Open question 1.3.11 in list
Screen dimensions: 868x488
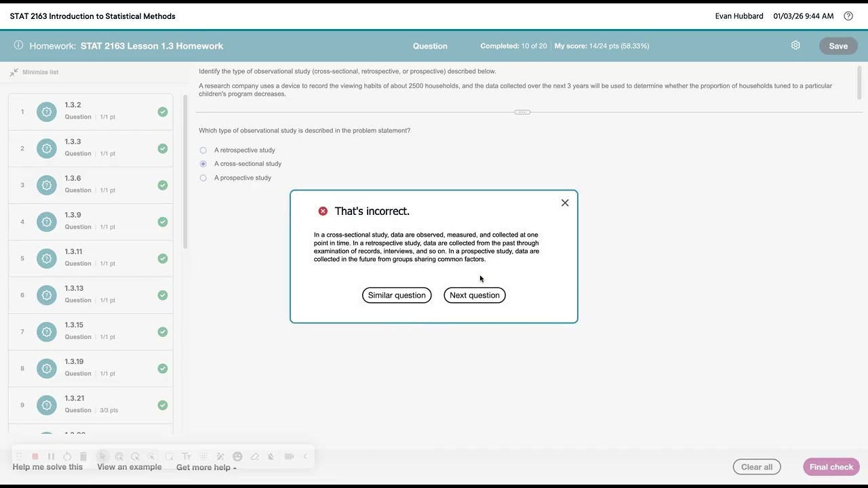pos(91,258)
